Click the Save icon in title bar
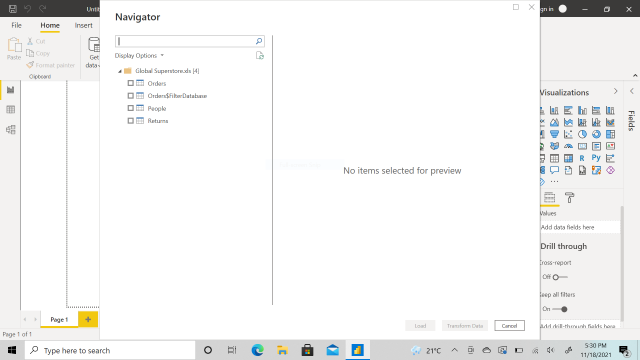The height and width of the screenshot is (360, 640). coord(13,9)
